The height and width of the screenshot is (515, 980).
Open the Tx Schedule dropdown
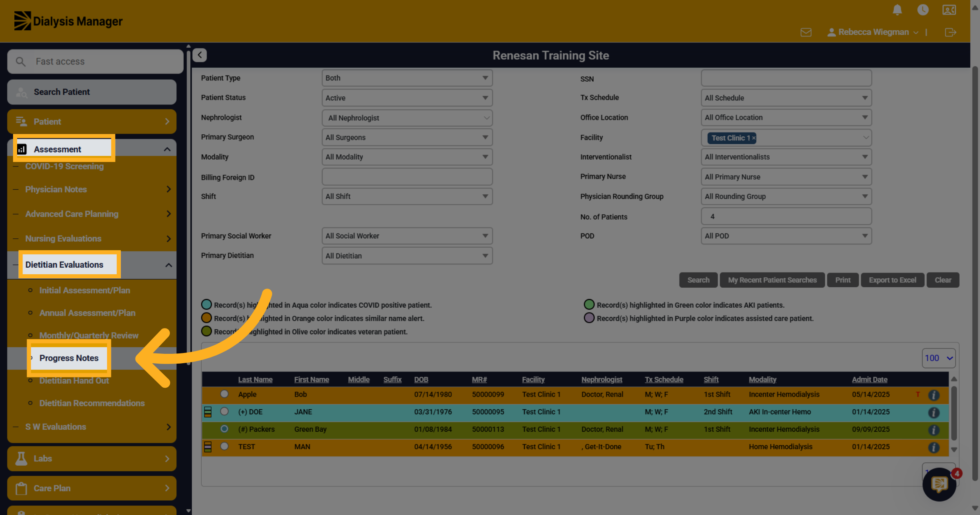click(x=786, y=98)
